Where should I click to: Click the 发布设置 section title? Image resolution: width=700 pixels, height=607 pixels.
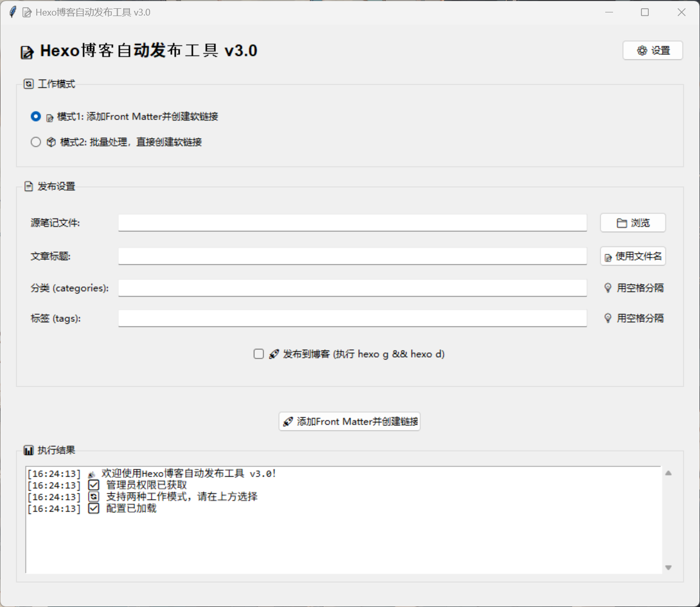pos(56,186)
